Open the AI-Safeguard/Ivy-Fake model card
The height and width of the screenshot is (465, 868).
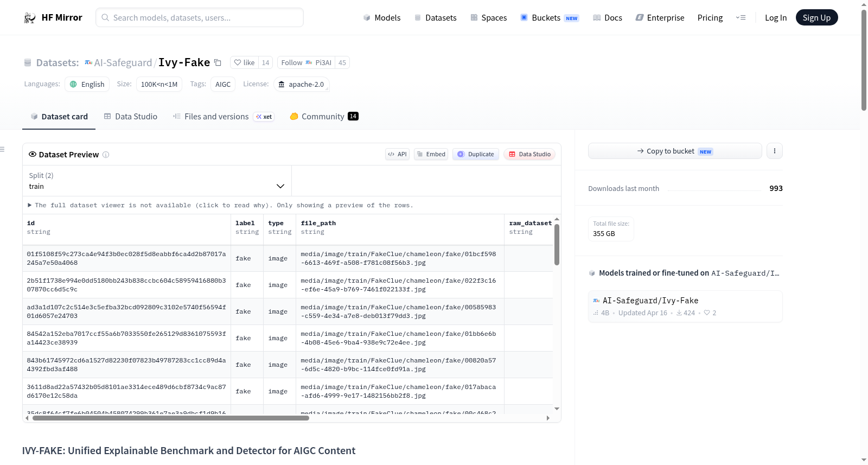[x=685, y=307]
